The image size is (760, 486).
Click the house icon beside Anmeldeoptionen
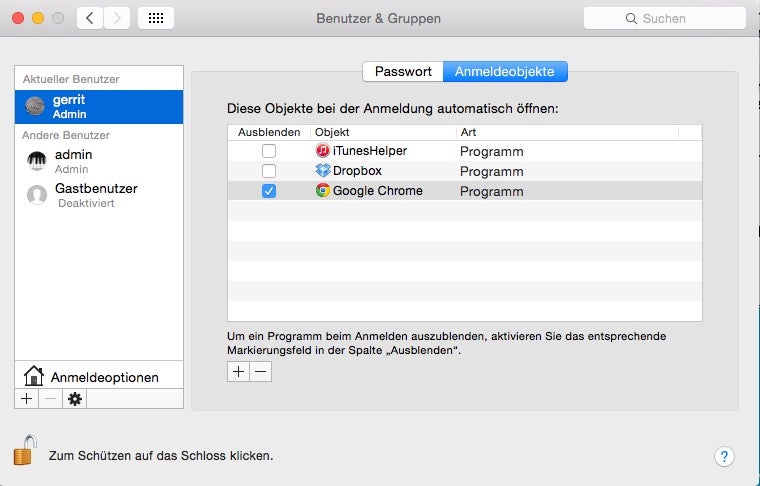(34, 376)
